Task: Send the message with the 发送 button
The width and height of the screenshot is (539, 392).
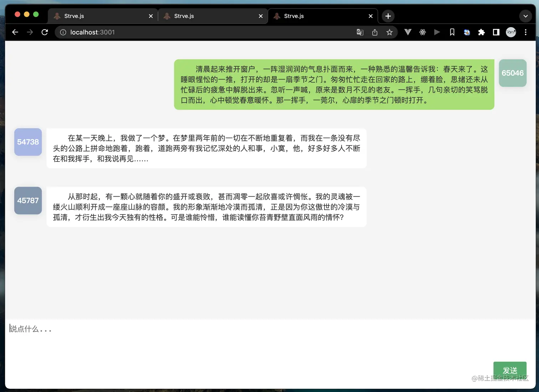Action: [x=510, y=371]
